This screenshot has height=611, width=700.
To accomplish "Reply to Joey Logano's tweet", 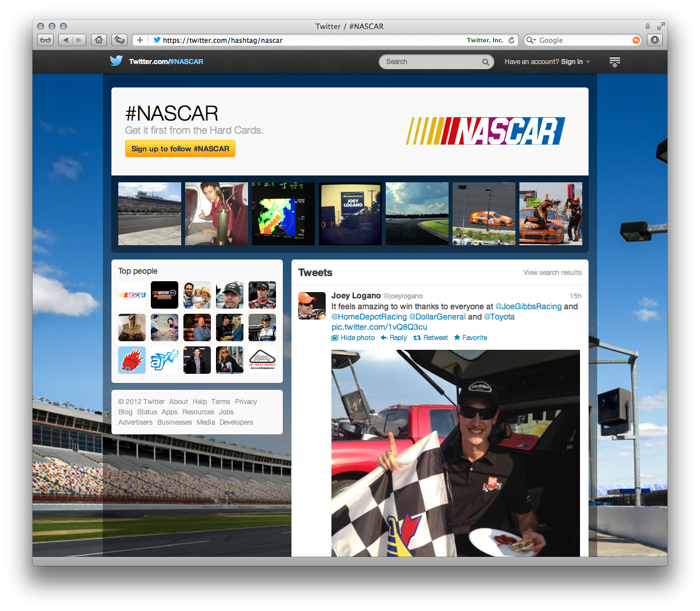I will [x=394, y=338].
